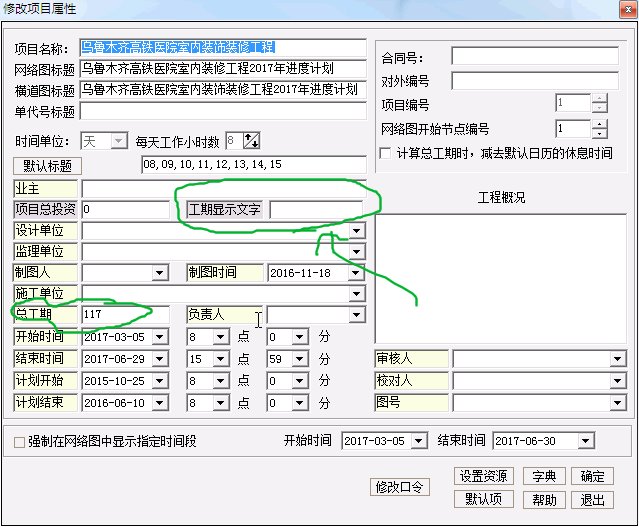
Task: Open 计划结束 date dropdown showing 2016-06-10
Action: 160,403
